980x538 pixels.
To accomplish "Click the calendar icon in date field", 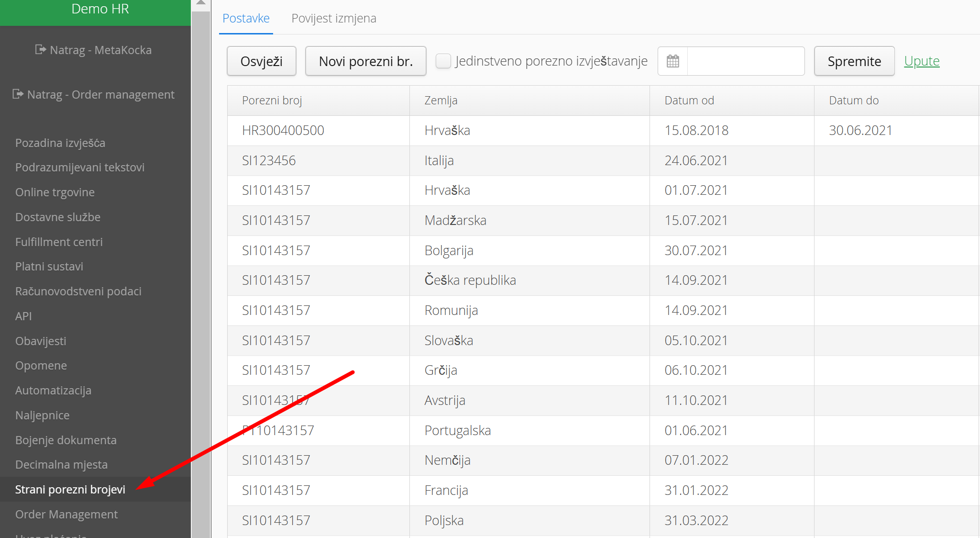I will [x=672, y=61].
